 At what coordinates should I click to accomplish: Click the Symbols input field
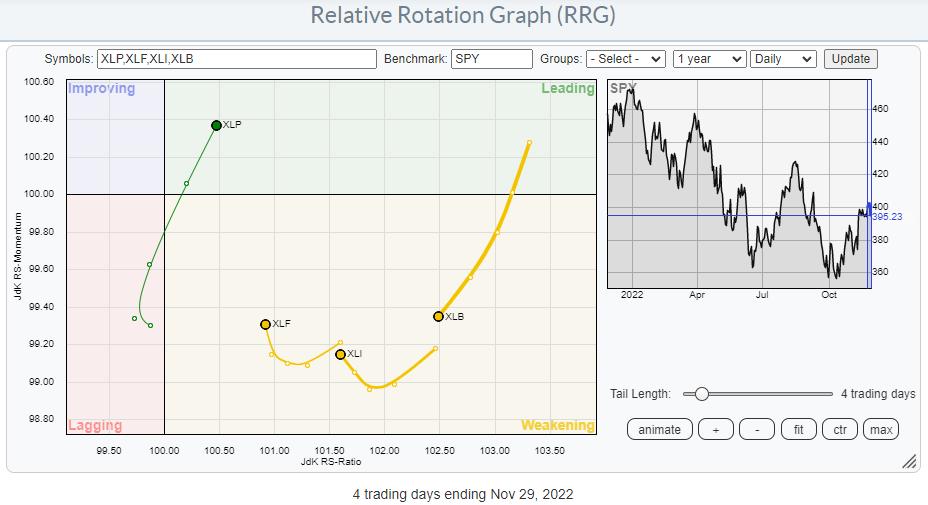(237, 59)
